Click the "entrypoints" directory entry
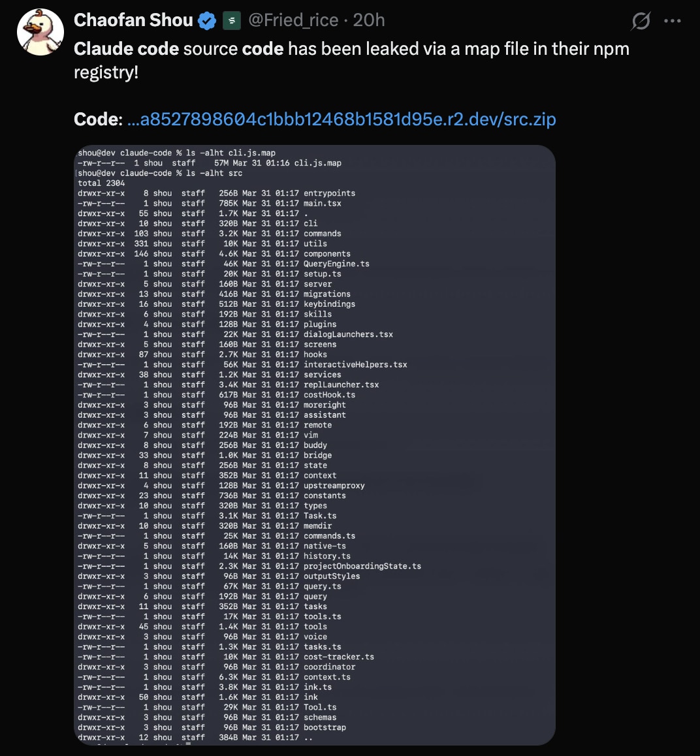The height and width of the screenshot is (756, 700). [x=331, y=193]
